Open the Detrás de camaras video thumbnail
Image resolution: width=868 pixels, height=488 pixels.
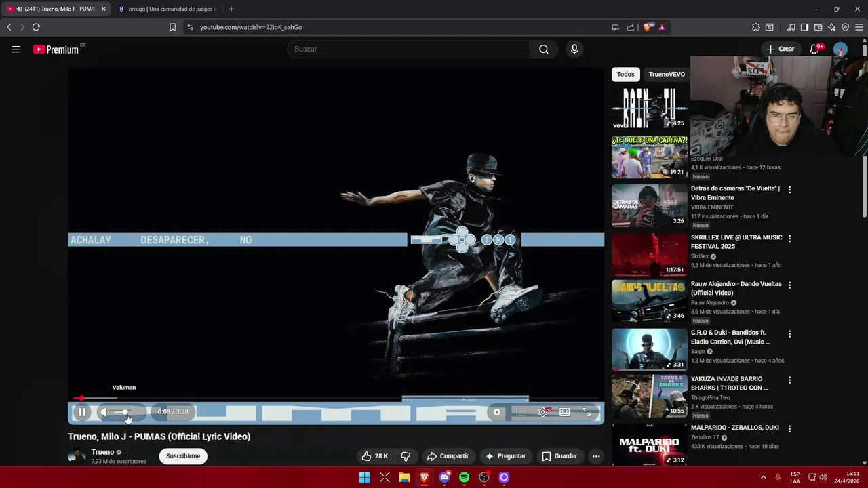(x=650, y=206)
